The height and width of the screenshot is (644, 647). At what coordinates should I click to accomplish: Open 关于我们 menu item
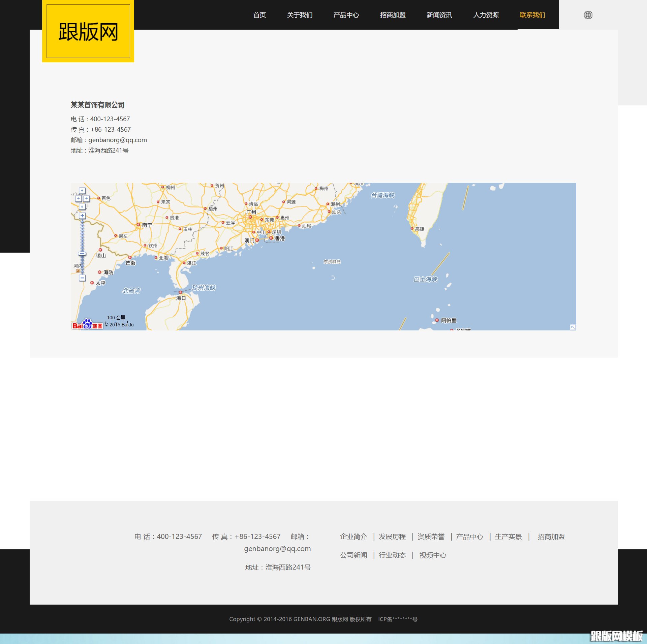coord(300,15)
